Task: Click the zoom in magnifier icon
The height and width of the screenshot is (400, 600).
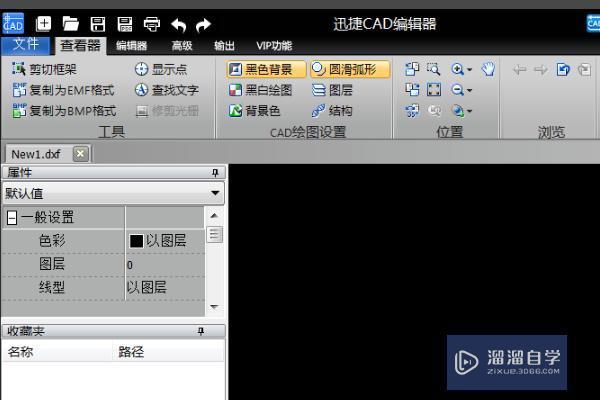Action: 457,69
